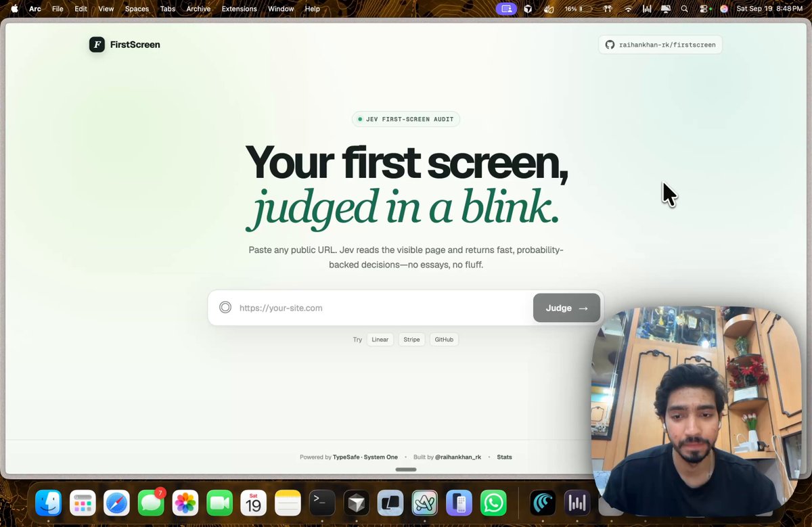Open the Edit menu
Viewport: 812px width, 527px height.
pyautogui.click(x=81, y=9)
